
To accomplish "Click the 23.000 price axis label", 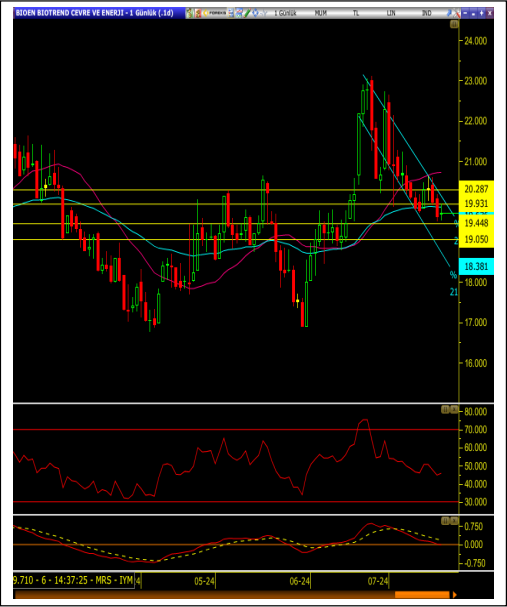I will [476, 81].
